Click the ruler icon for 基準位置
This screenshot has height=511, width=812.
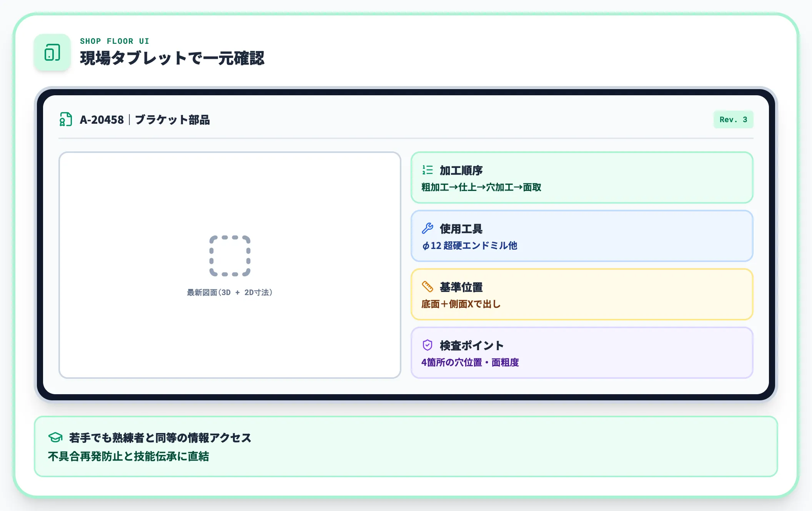tap(428, 287)
